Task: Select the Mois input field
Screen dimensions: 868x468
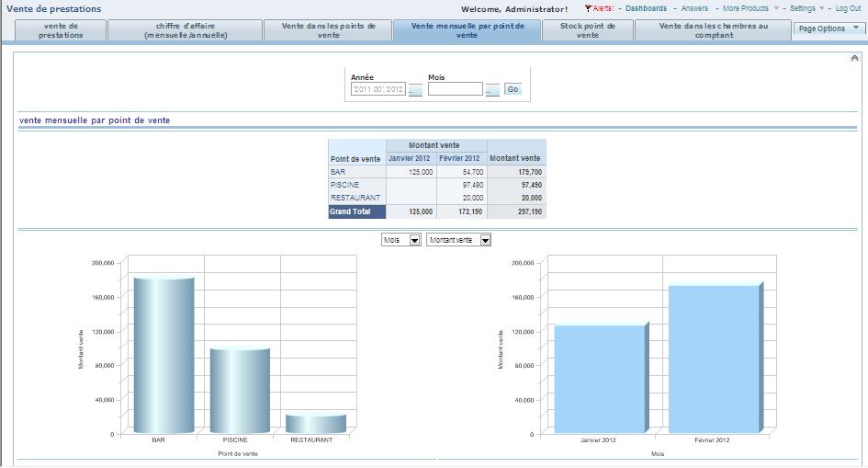Action: (x=455, y=88)
